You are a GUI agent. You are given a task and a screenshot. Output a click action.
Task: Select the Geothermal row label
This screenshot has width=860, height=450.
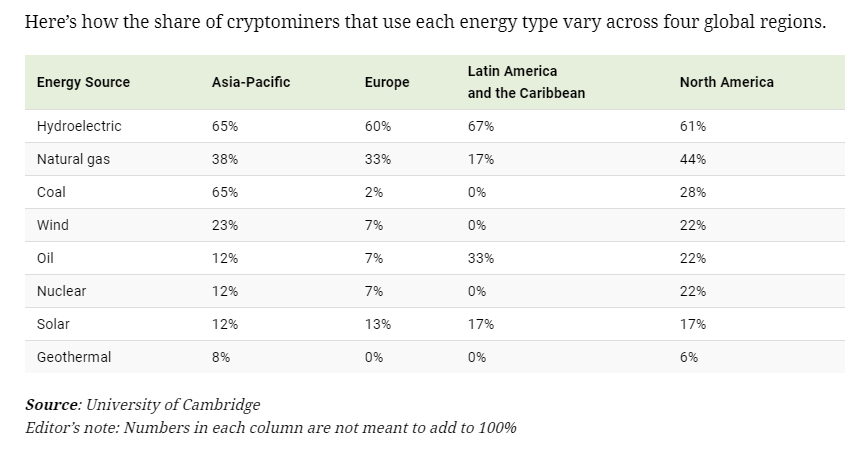[73, 357]
